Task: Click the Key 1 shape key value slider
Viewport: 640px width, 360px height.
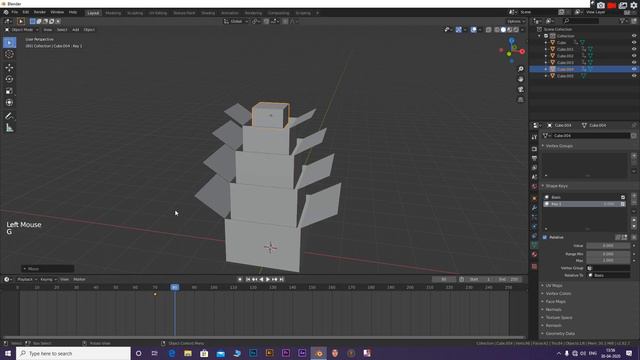Action: click(609, 204)
